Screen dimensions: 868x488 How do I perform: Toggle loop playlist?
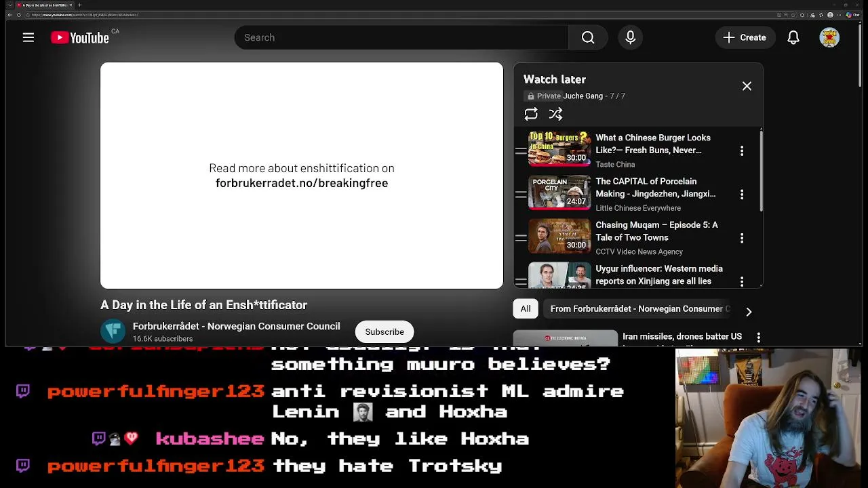point(531,114)
